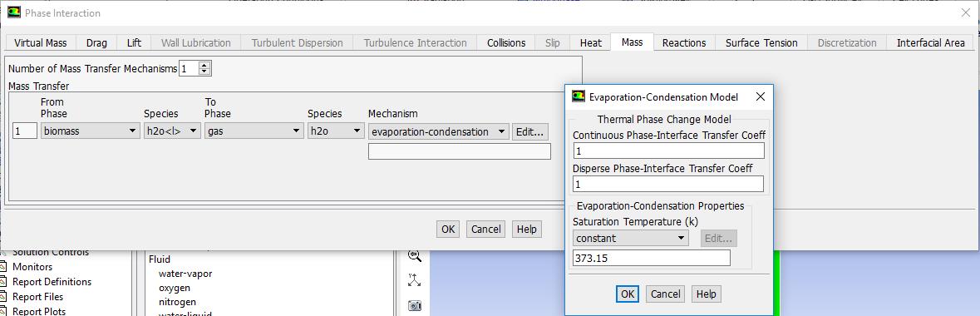The image size is (980, 316).
Task: Click the Report Definitions icon in the tree
Action: [3, 282]
